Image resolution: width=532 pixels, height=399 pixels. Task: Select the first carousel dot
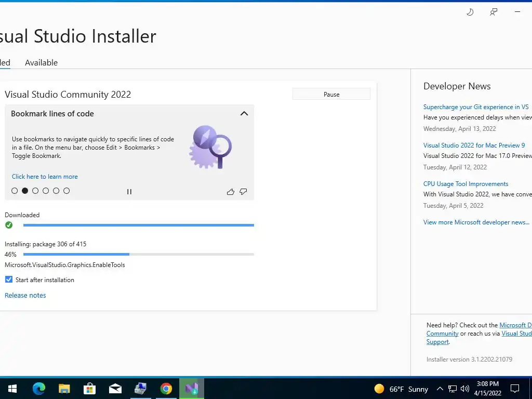[15, 191]
